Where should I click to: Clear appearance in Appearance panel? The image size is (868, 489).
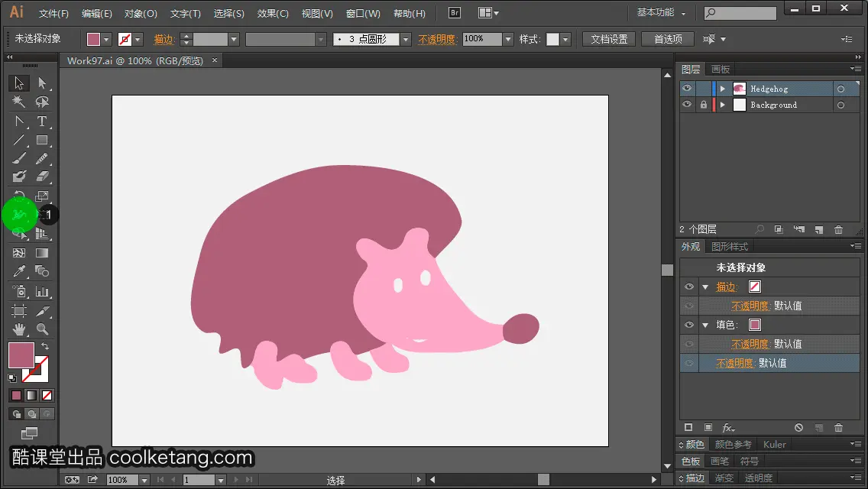click(x=798, y=428)
